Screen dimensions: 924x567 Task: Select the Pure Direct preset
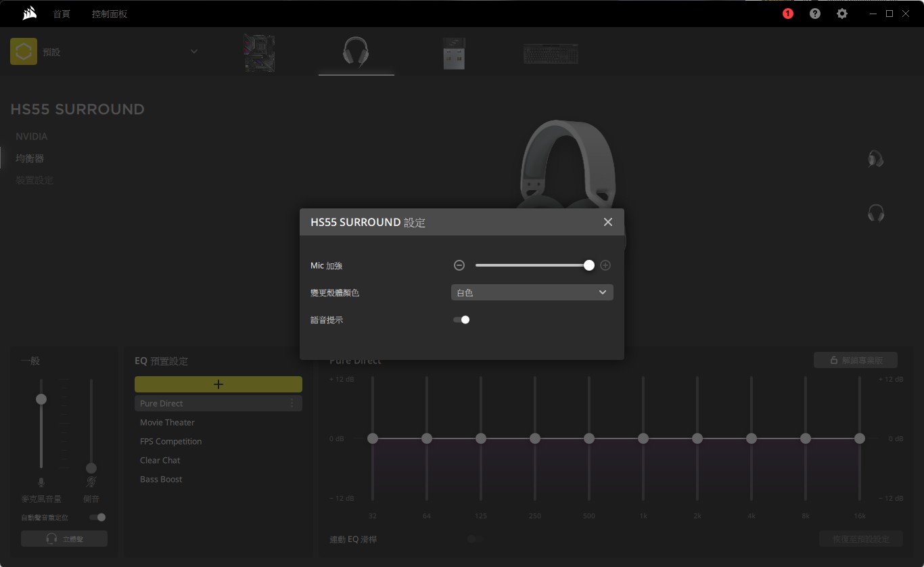(218, 403)
